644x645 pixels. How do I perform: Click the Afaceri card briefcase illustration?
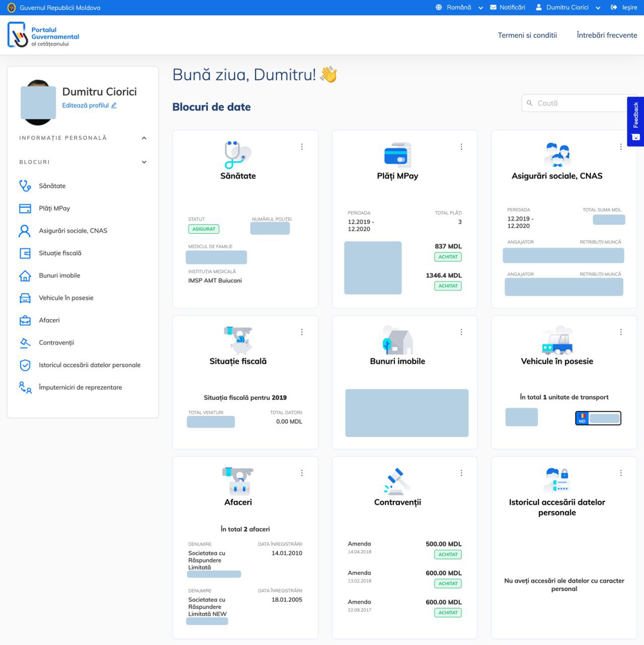click(238, 481)
